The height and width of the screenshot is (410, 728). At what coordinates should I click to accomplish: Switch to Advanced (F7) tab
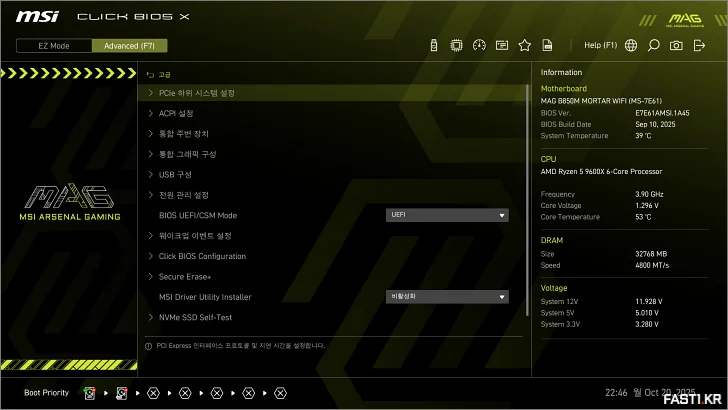coord(130,46)
